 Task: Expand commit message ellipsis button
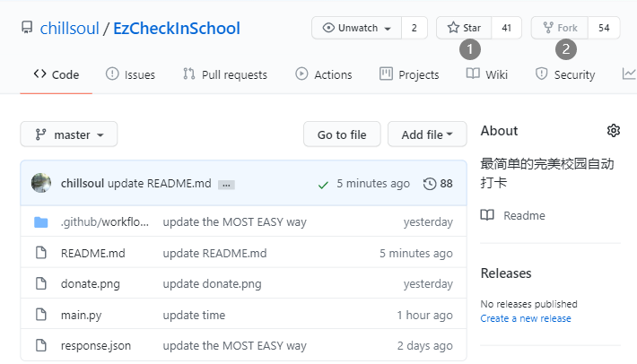226,184
